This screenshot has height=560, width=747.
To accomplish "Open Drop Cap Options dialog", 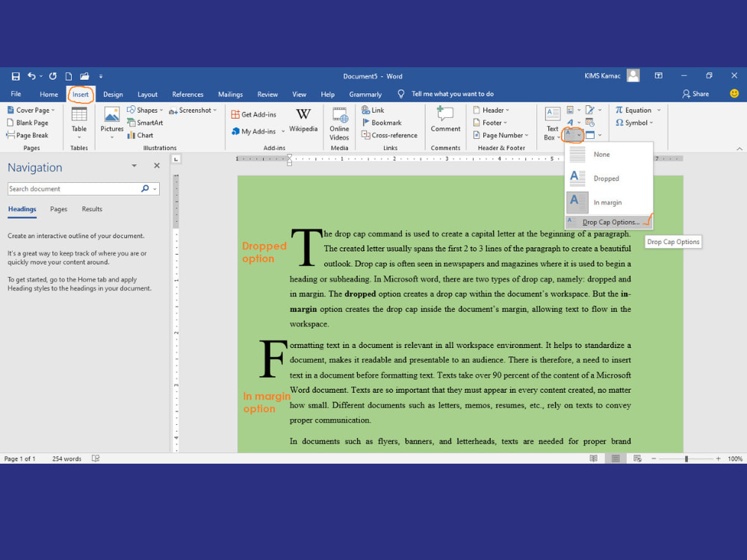I will click(609, 222).
